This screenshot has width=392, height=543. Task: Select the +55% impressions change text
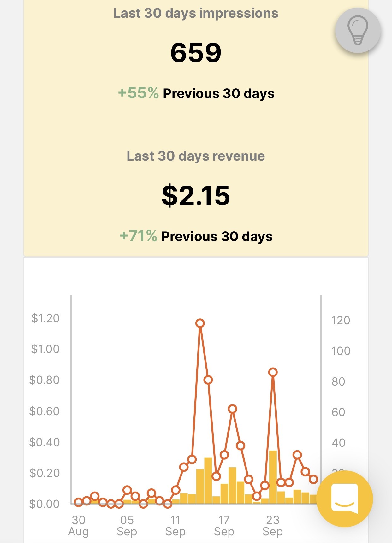coord(138,93)
